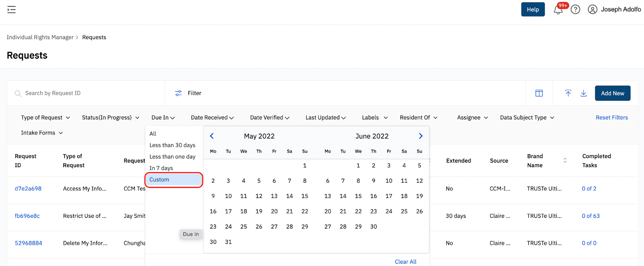
Task: Click Requests breadcrumb text
Action: (94, 37)
